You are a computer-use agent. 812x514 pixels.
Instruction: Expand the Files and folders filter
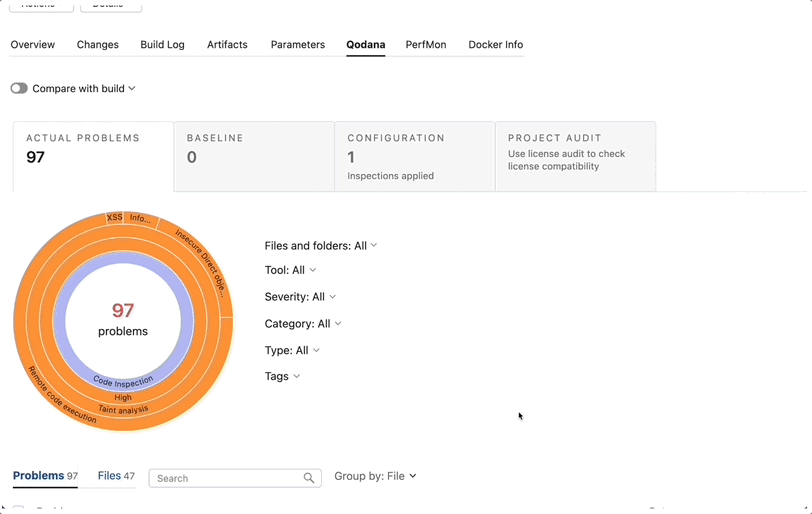point(321,246)
